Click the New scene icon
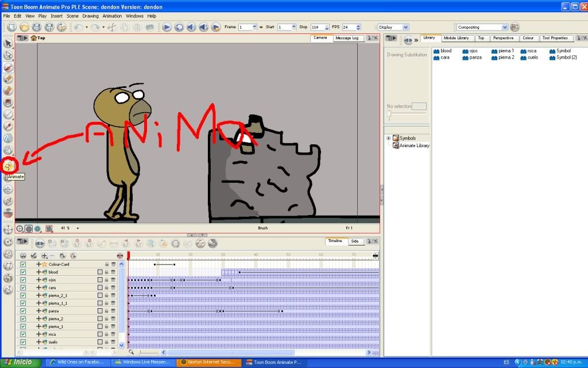This screenshot has height=368, width=588. [11, 27]
